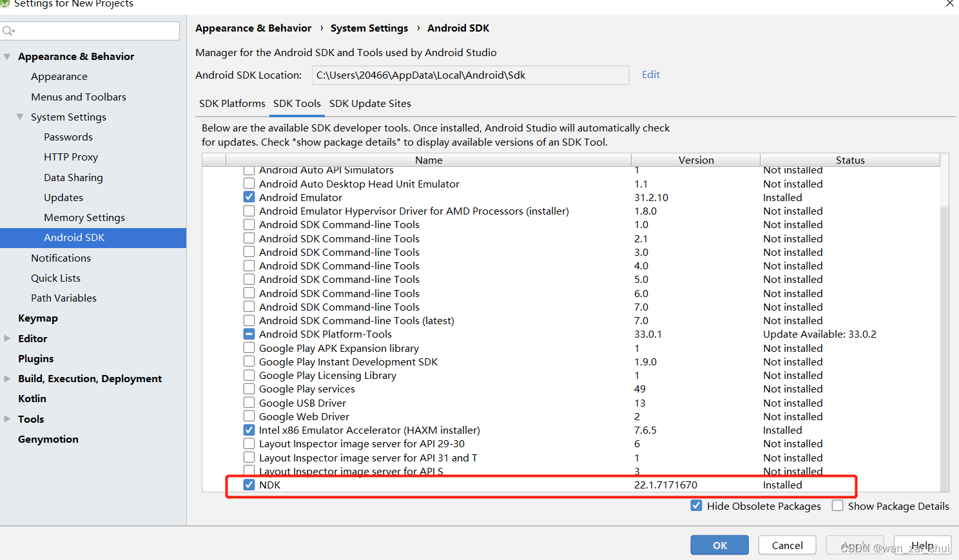Check Google USB Driver checkbox
The image size is (959, 560).
(249, 403)
